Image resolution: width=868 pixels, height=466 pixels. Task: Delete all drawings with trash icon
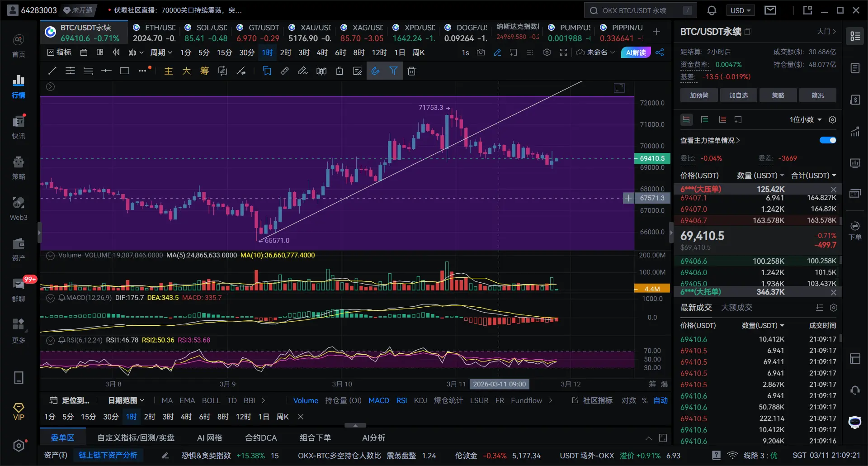coord(411,71)
